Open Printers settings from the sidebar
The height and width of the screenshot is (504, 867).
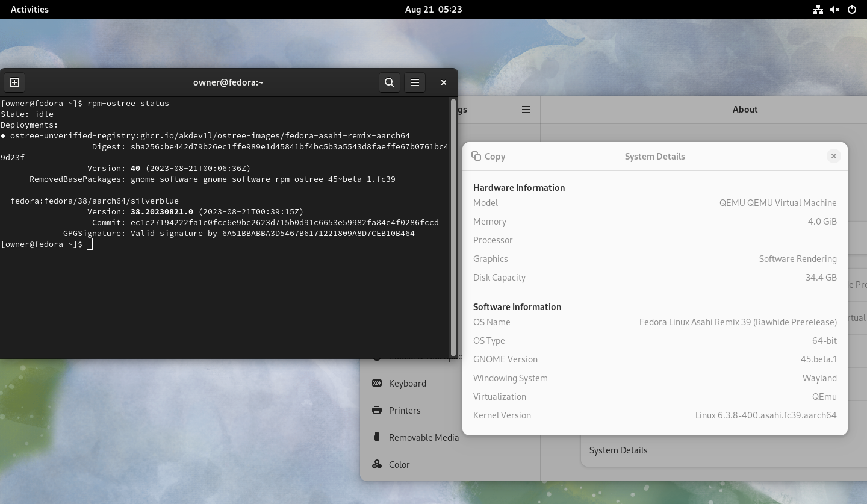coord(405,411)
